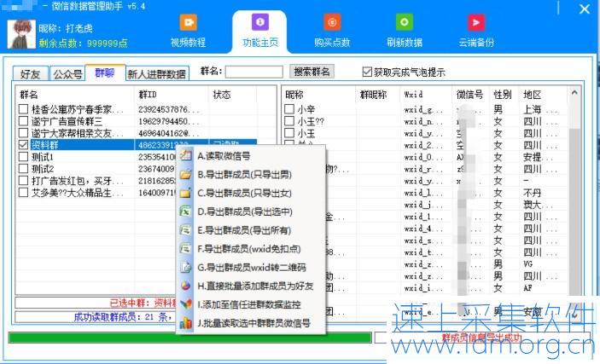This screenshot has height=364, width=600.
Task: Switch to the 新人进群数据 tab
Action: pyautogui.click(x=157, y=74)
